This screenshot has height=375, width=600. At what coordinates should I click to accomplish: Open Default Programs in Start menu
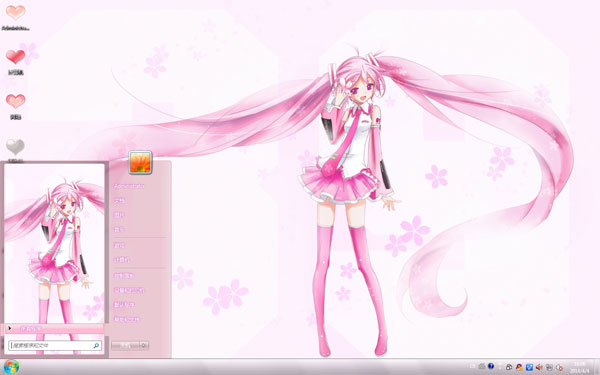tap(124, 305)
